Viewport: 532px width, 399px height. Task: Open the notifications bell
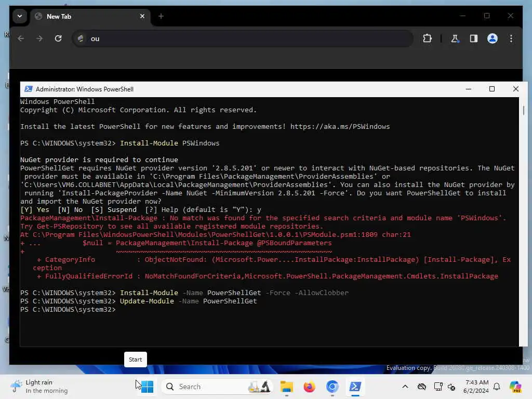click(497, 387)
